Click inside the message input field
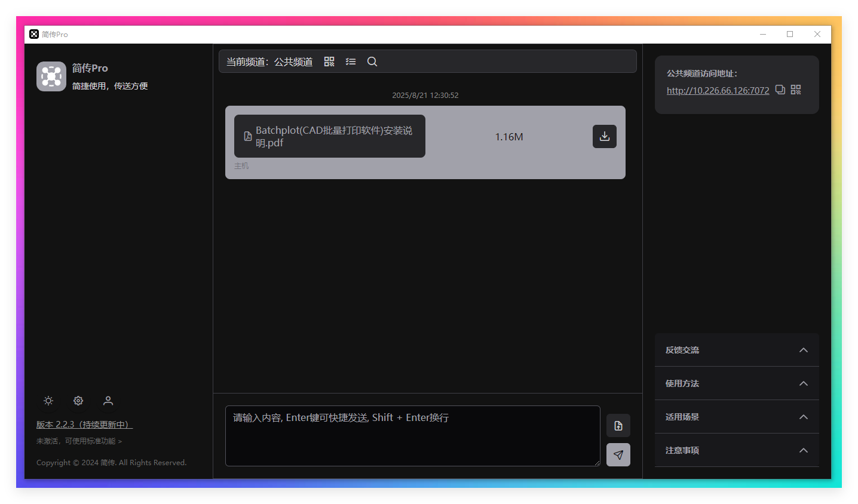The height and width of the screenshot is (504, 858). click(x=412, y=436)
